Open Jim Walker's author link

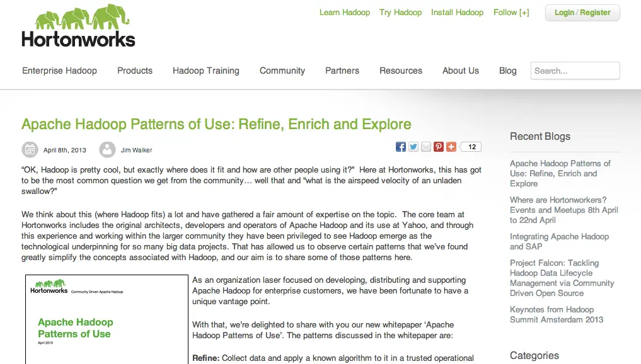(137, 151)
